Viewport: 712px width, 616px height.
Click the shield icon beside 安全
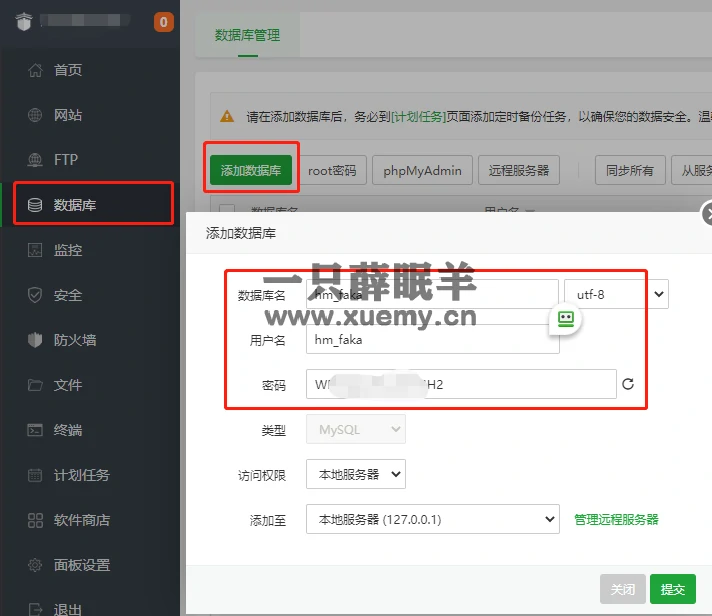[35, 295]
